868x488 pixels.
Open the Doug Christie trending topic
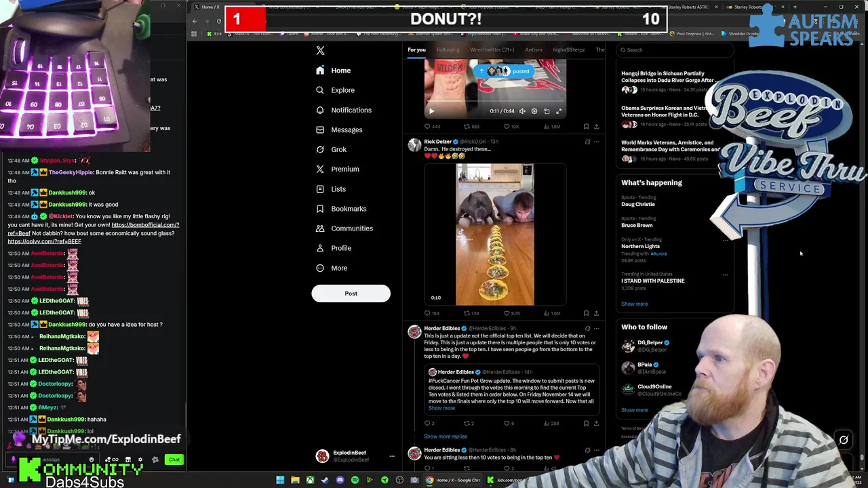638,204
